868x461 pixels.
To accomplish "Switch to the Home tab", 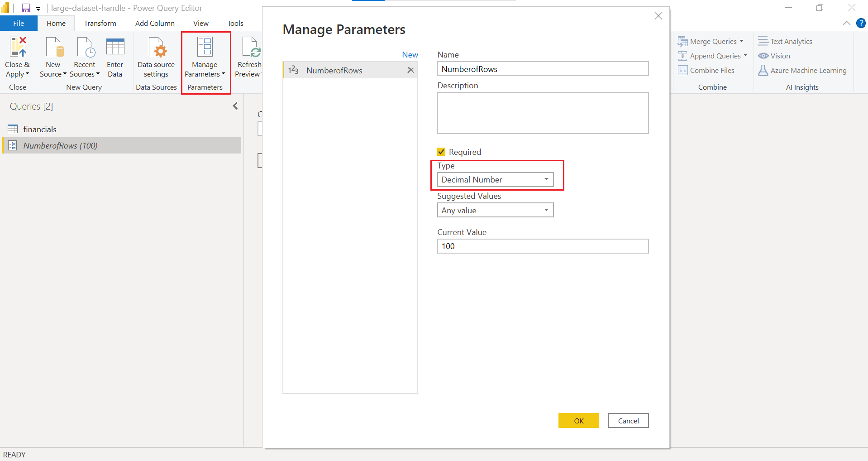I will [56, 23].
